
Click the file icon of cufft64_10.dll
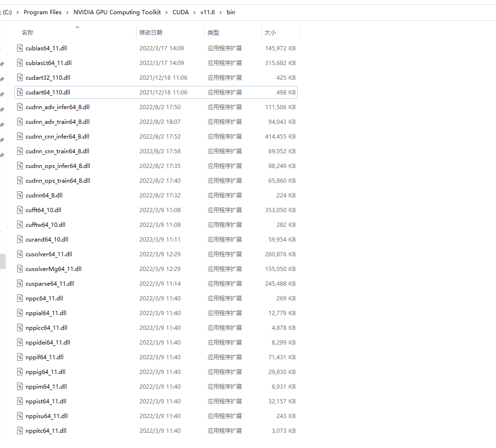pyautogui.click(x=19, y=210)
